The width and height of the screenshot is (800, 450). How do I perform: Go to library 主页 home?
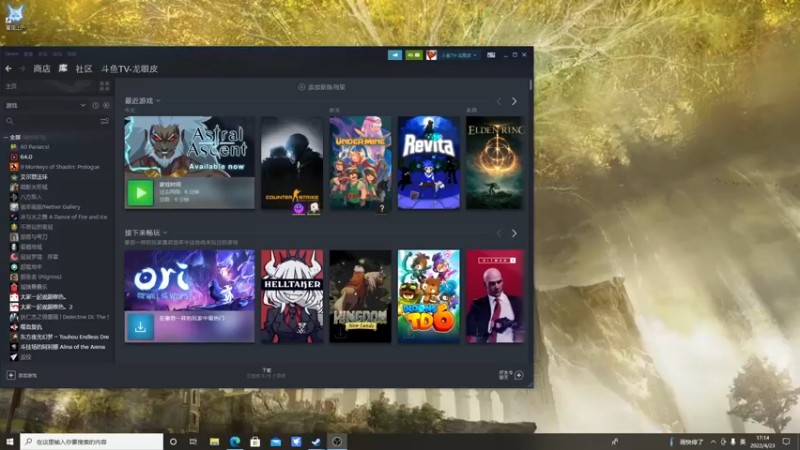click(11, 86)
